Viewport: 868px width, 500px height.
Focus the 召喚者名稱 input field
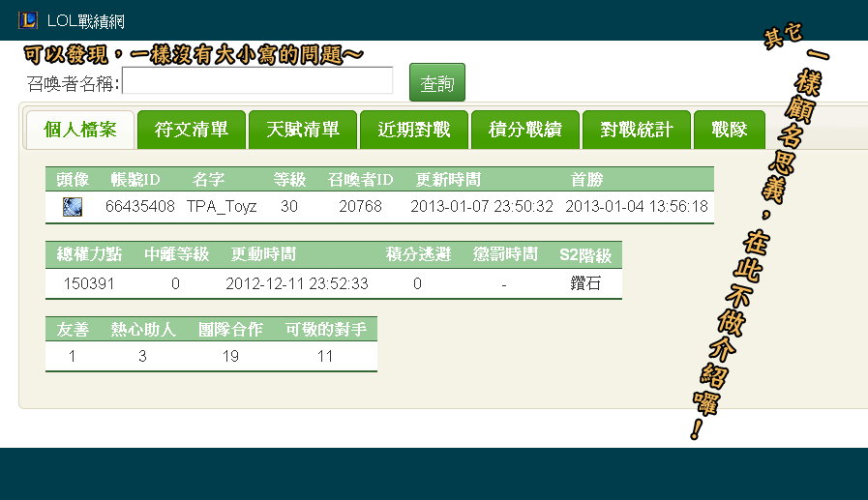coord(257,80)
